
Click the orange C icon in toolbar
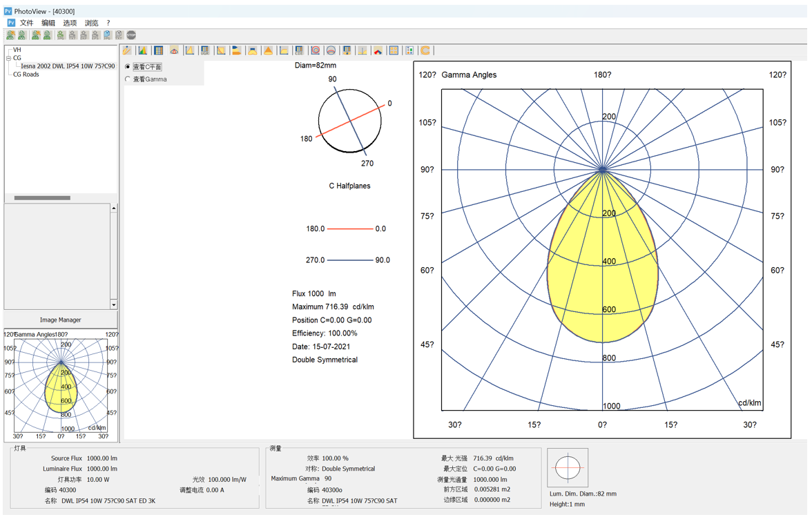(425, 50)
